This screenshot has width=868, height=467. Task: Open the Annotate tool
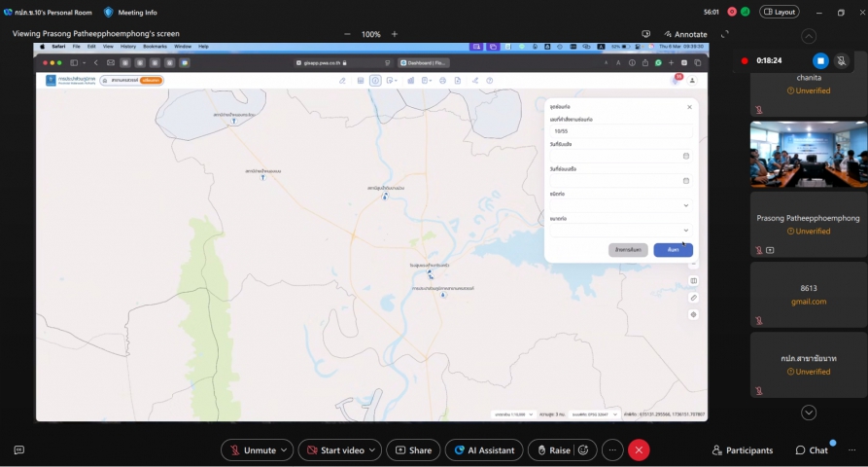685,34
